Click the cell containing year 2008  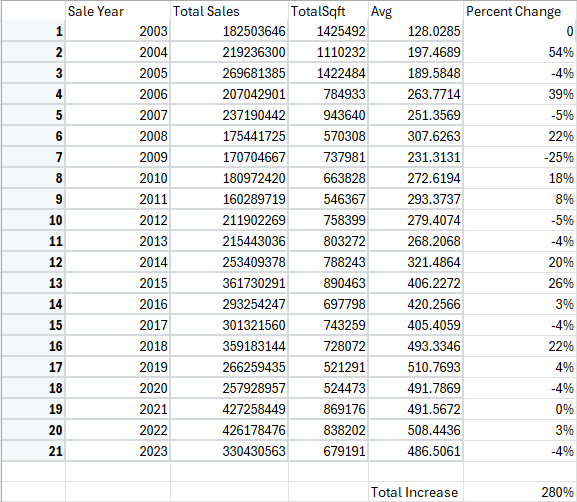coord(118,136)
